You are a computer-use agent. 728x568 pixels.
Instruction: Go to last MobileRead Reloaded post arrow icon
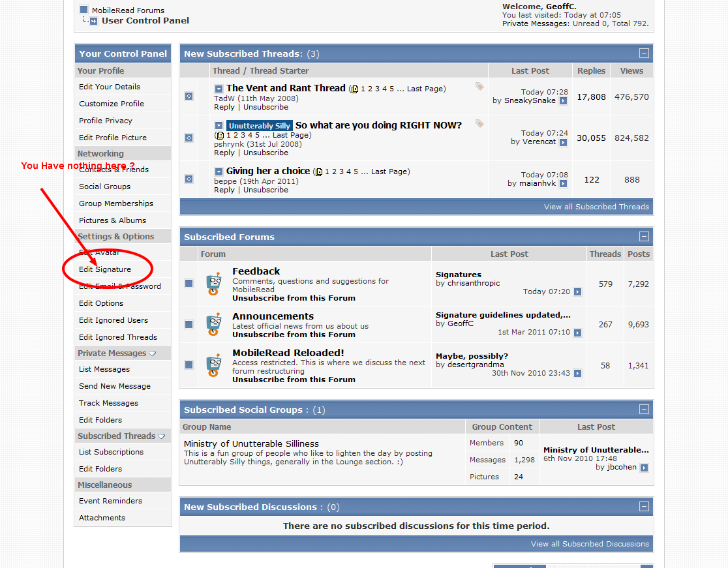[x=577, y=373]
